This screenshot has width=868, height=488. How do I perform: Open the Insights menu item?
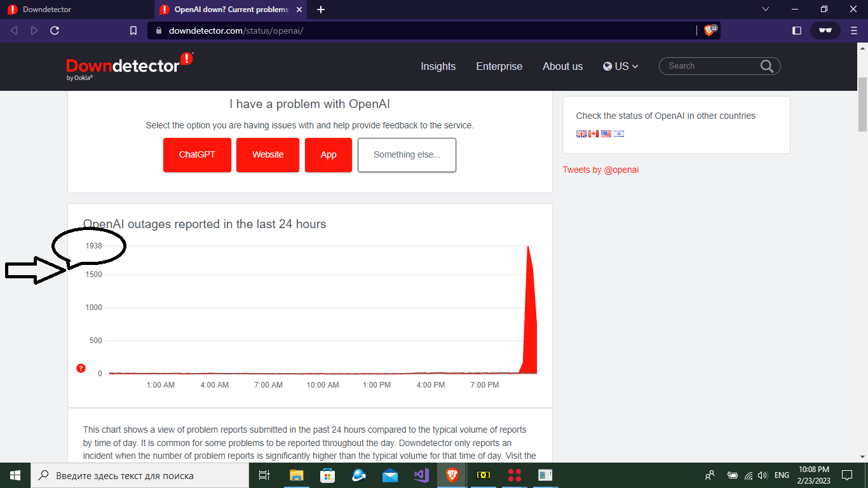click(x=438, y=66)
